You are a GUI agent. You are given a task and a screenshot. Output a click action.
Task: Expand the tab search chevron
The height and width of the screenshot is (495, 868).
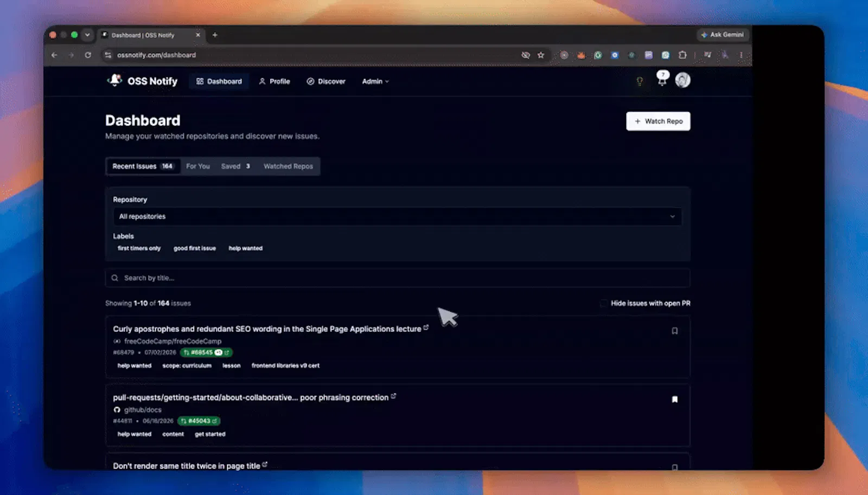click(x=87, y=35)
